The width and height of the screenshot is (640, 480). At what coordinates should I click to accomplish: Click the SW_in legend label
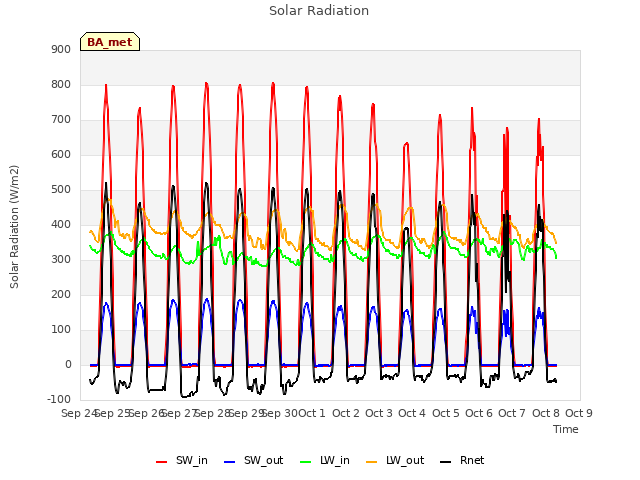pyautogui.click(x=191, y=460)
